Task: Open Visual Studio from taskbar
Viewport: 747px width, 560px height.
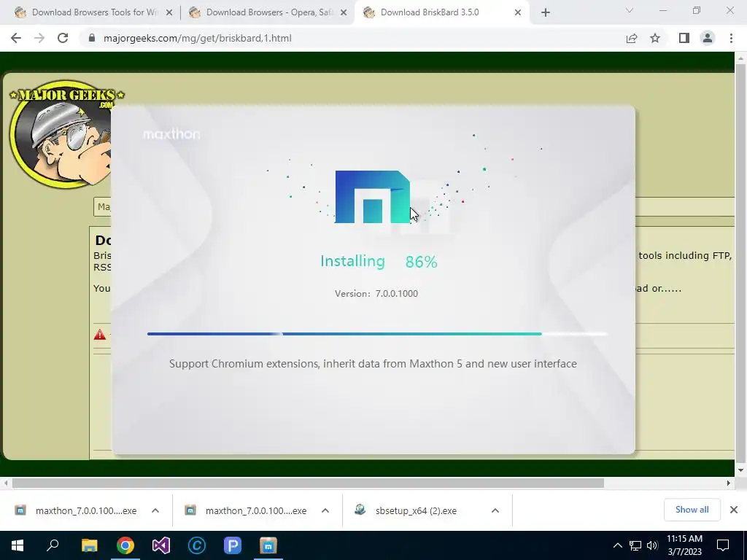Action: pyautogui.click(x=161, y=545)
